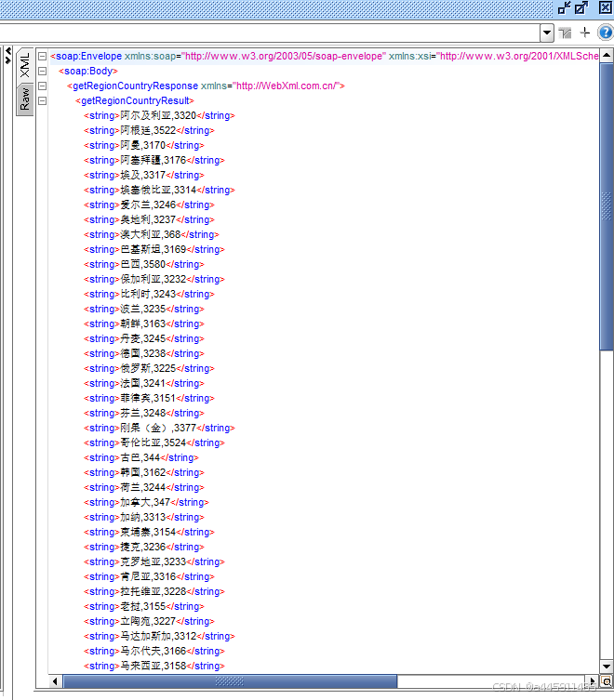The height and width of the screenshot is (700, 614).
Task: Click the magnifier icon at bottom-right corner
Action: 607,681
